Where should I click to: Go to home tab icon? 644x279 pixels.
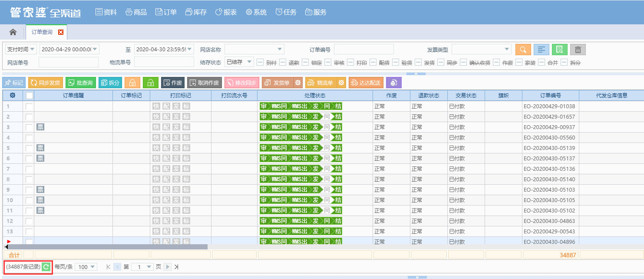coord(13,32)
